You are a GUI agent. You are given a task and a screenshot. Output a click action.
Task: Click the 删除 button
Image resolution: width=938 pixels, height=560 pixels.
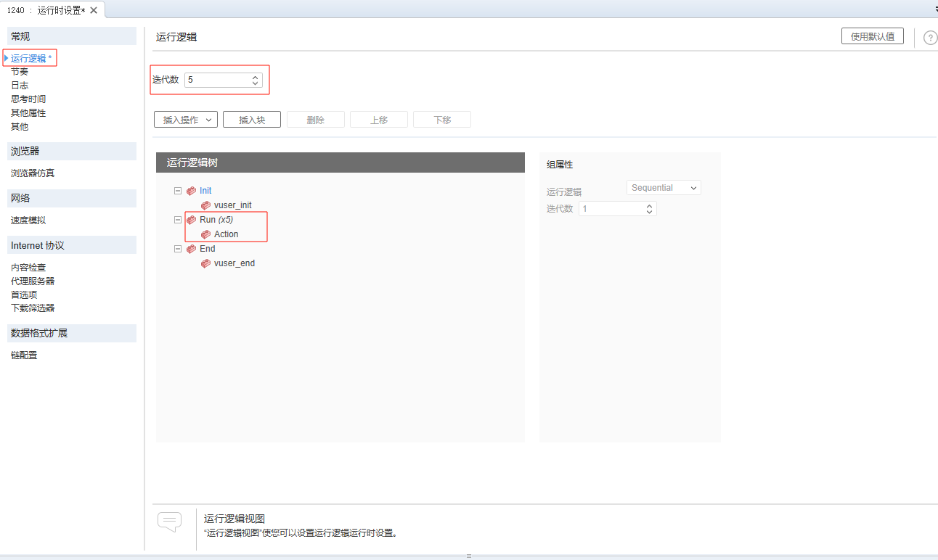pyautogui.click(x=316, y=120)
